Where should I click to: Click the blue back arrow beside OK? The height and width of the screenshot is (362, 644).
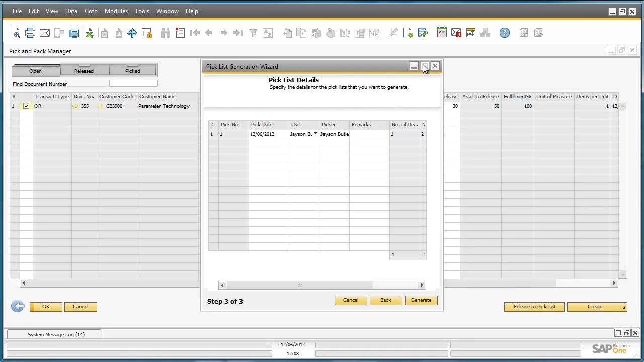pyautogui.click(x=18, y=306)
